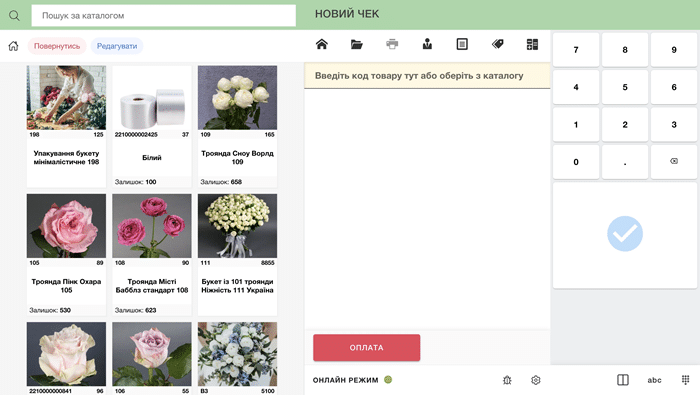Open the bug report icon
This screenshot has width=700, height=395.
pyautogui.click(x=507, y=380)
